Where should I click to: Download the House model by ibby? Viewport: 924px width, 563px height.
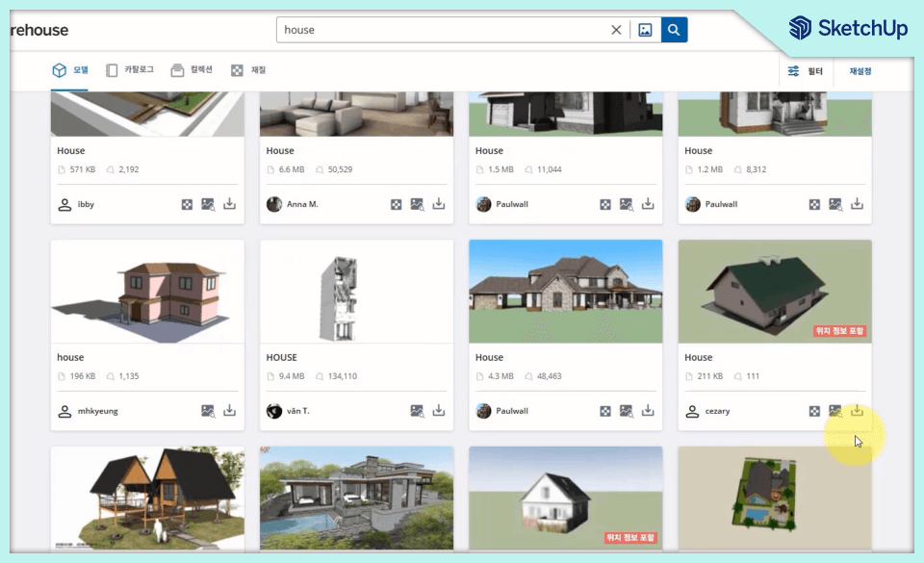tap(230, 204)
